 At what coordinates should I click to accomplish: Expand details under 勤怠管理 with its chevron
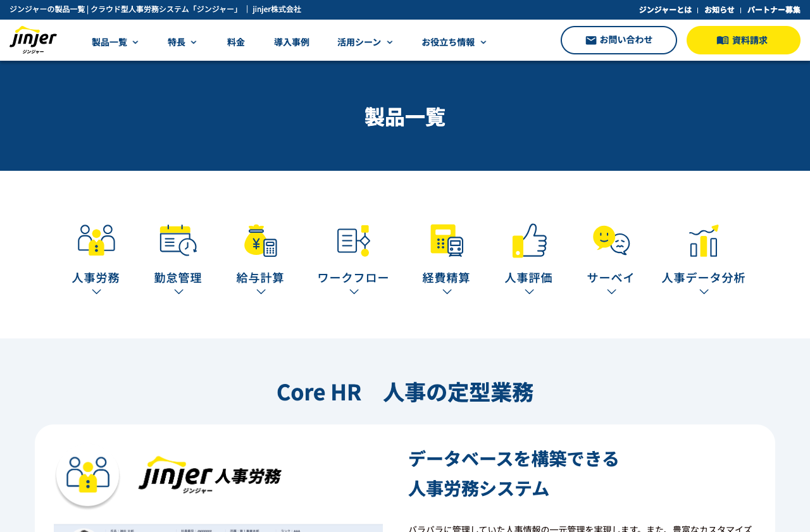click(x=178, y=290)
